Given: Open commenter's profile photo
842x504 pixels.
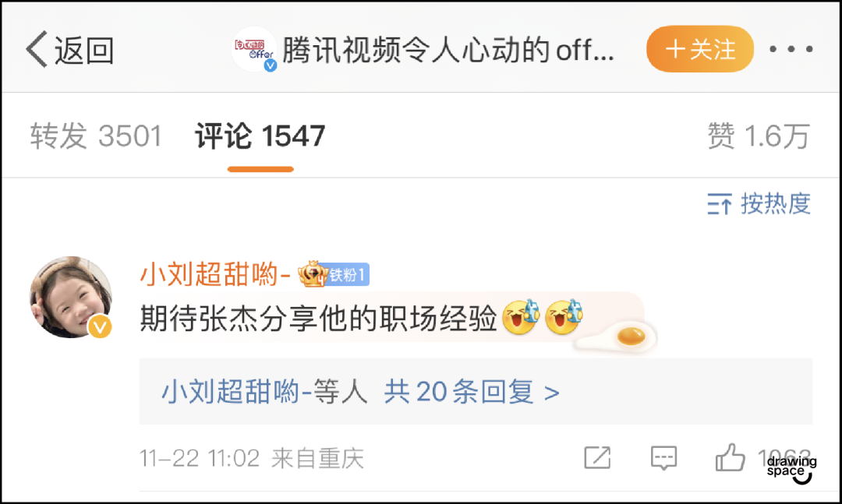Looking at the screenshot, I should (x=71, y=297).
